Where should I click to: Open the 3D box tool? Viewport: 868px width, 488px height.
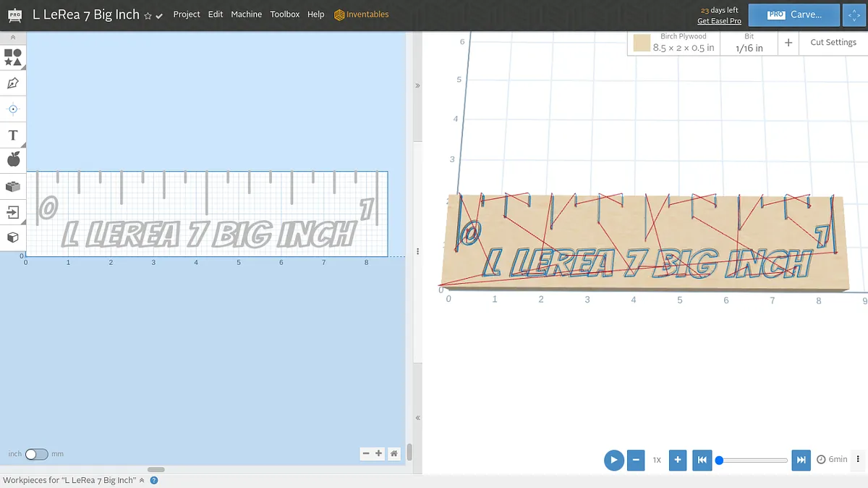coord(13,237)
